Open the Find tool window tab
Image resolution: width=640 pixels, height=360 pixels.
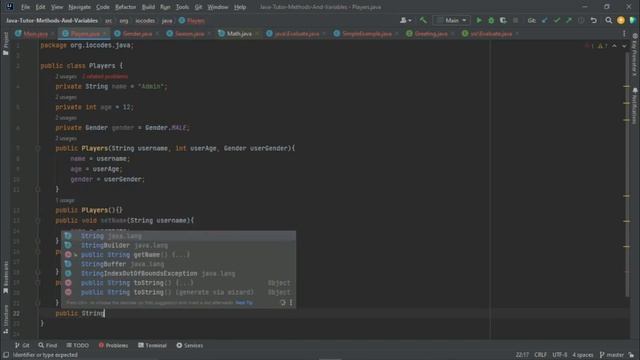pos(48,345)
